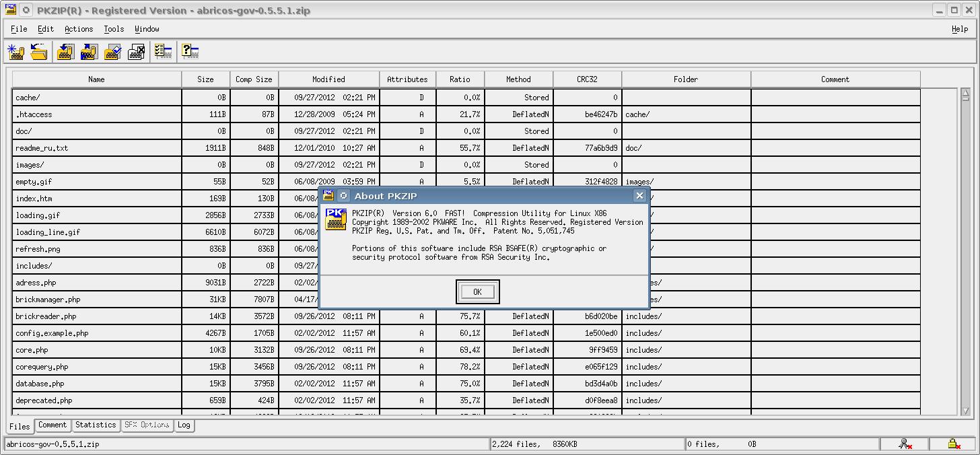Switch to the Comment tab
This screenshot has height=455, width=980.
[x=53, y=425]
